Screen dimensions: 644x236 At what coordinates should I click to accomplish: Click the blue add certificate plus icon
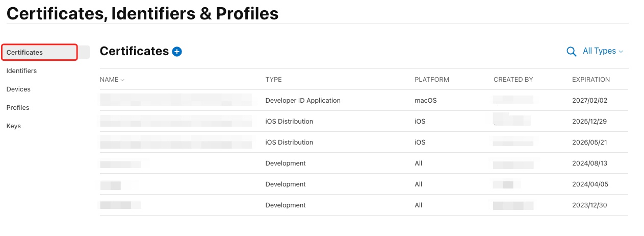point(177,52)
